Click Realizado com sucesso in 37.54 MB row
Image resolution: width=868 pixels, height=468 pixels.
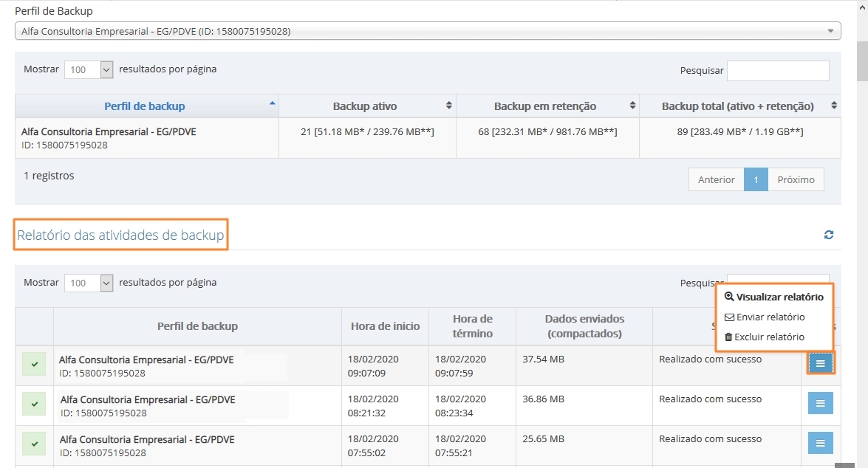pyautogui.click(x=710, y=359)
